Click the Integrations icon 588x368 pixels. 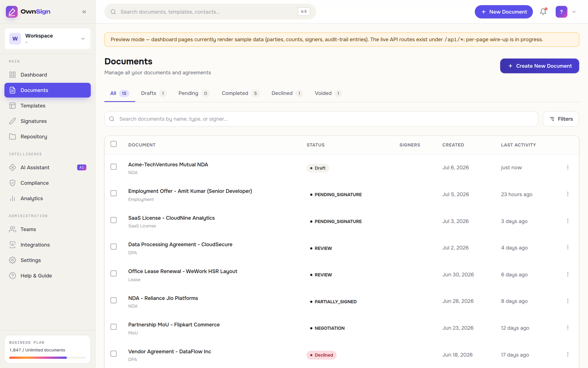[x=12, y=245]
